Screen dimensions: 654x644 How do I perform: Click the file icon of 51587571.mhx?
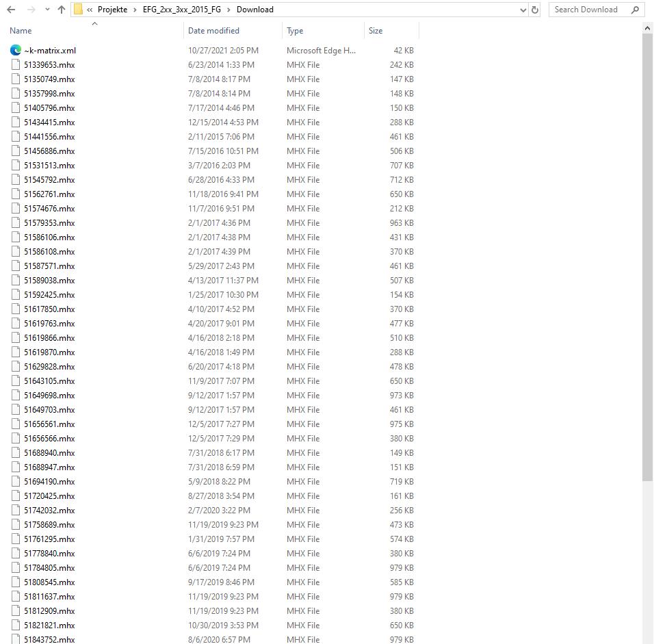tap(16, 266)
